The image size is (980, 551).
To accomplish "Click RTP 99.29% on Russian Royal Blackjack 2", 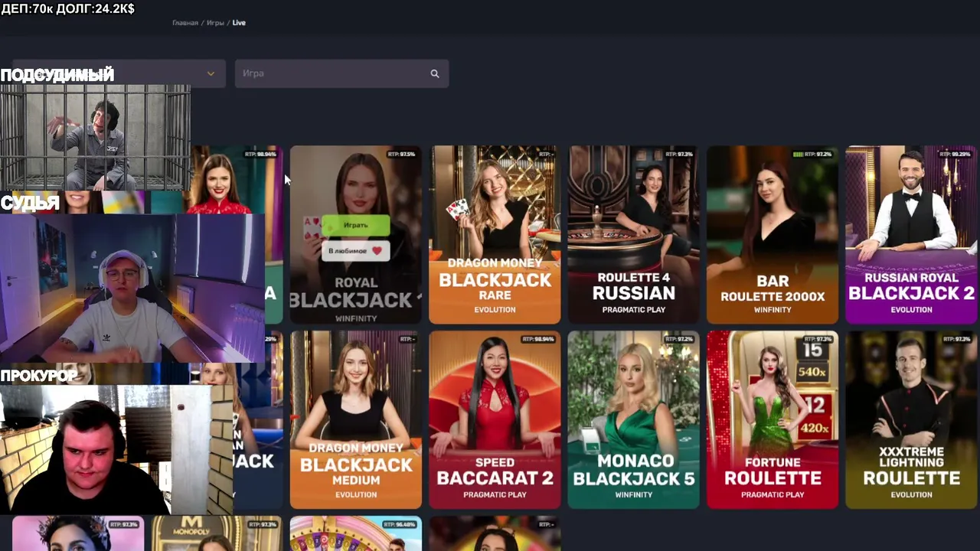I will [957, 155].
